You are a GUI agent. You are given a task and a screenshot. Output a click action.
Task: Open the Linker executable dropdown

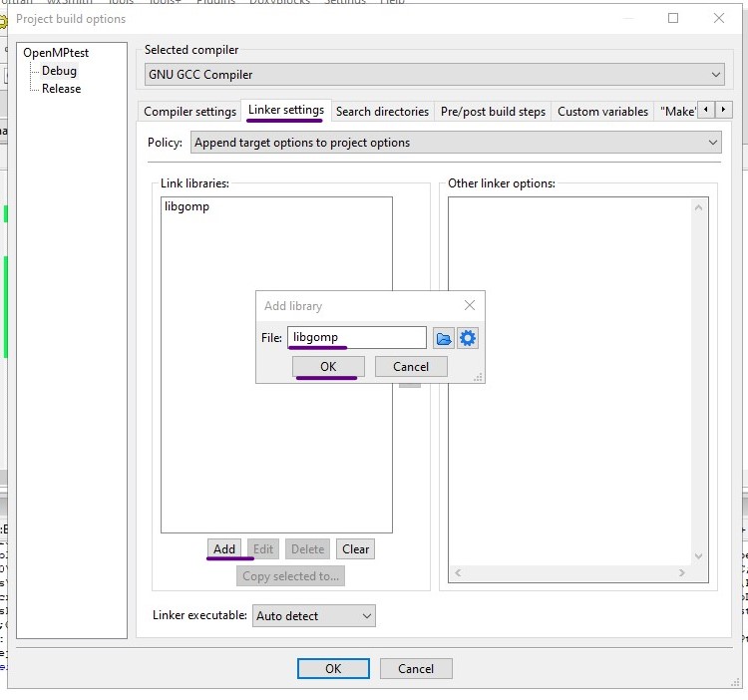pyautogui.click(x=314, y=615)
